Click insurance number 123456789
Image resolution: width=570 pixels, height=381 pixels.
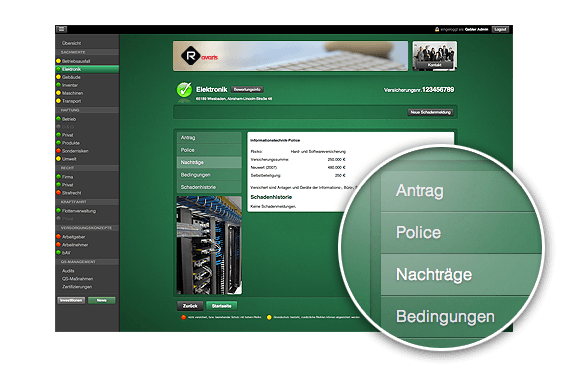[438, 89]
